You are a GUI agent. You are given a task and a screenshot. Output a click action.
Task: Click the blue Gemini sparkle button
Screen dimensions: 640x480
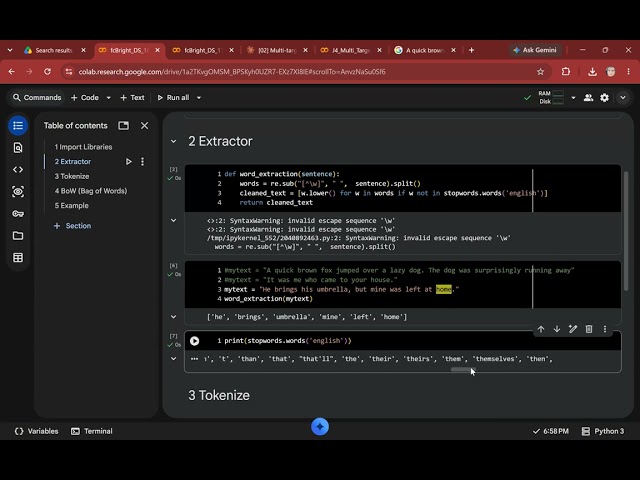click(320, 427)
